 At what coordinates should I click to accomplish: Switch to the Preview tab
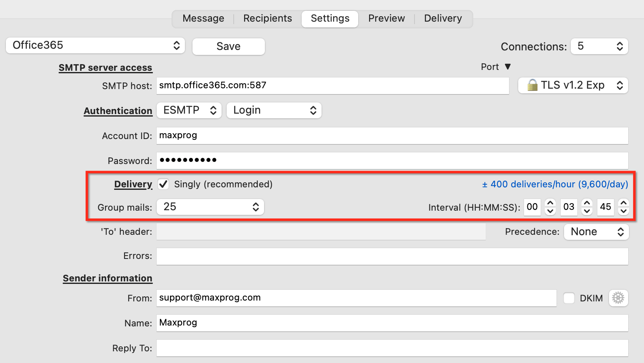coord(387,19)
